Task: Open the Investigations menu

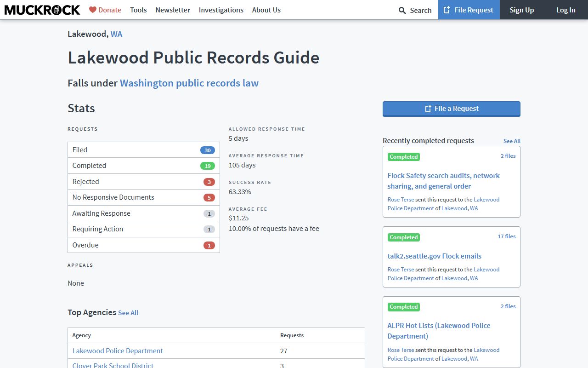Action: point(221,10)
